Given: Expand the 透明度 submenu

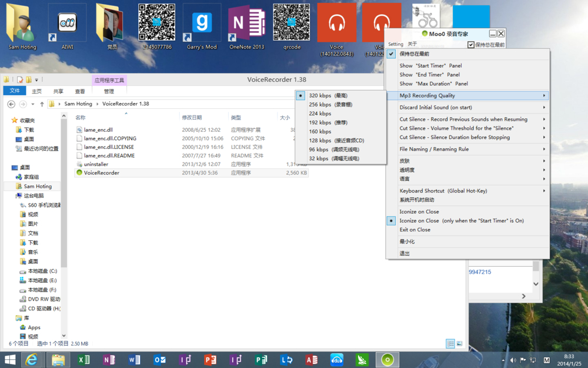Looking at the screenshot, I should [x=468, y=170].
